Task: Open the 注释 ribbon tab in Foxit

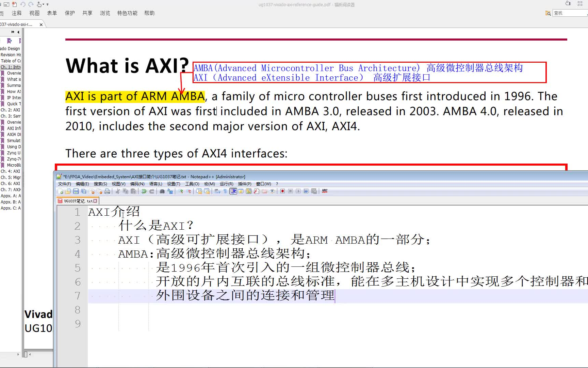Action: pyautogui.click(x=16, y=13)
